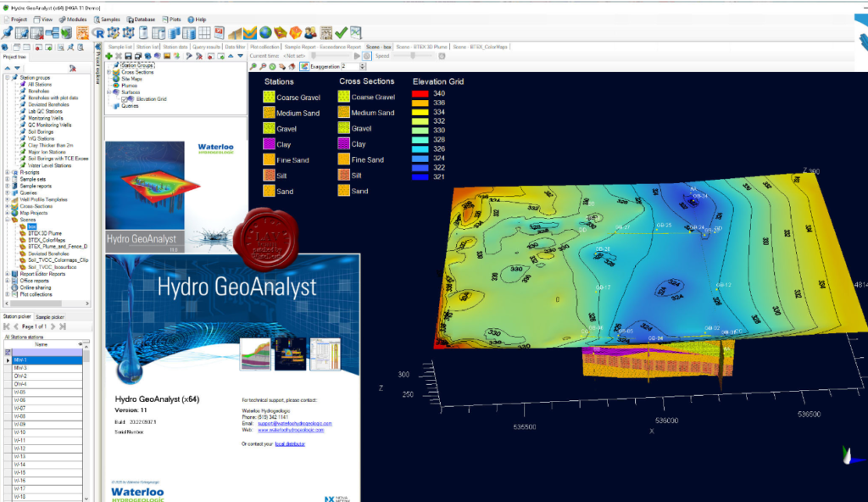Image resolution: width=868 pixels, height=502 pixels.
Task: Click the globe map icon in main toolbar
Action: [265, 33]
